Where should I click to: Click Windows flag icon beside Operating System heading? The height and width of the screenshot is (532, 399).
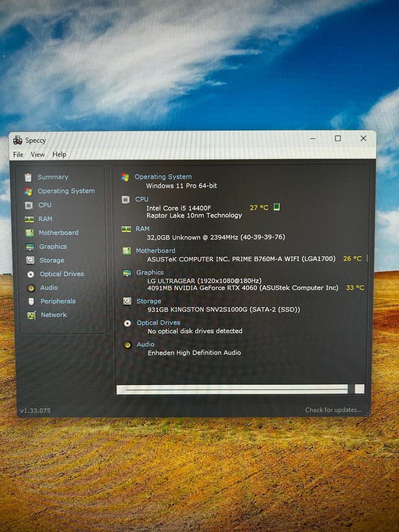coord(125,177)
